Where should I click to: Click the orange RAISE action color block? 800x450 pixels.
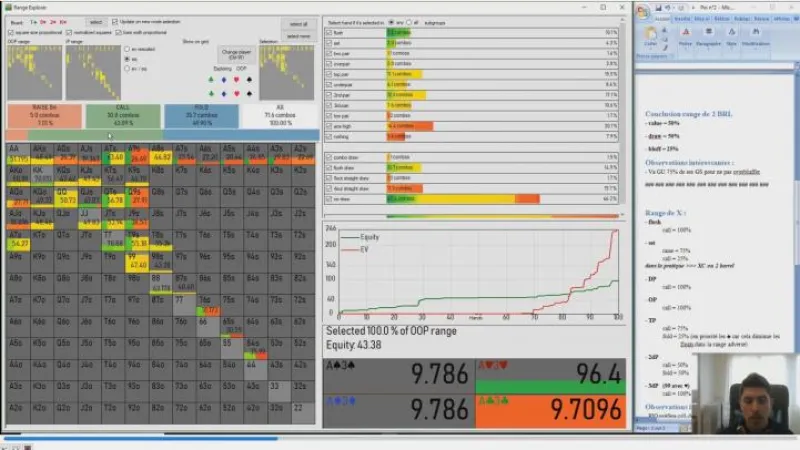(43, 115)
